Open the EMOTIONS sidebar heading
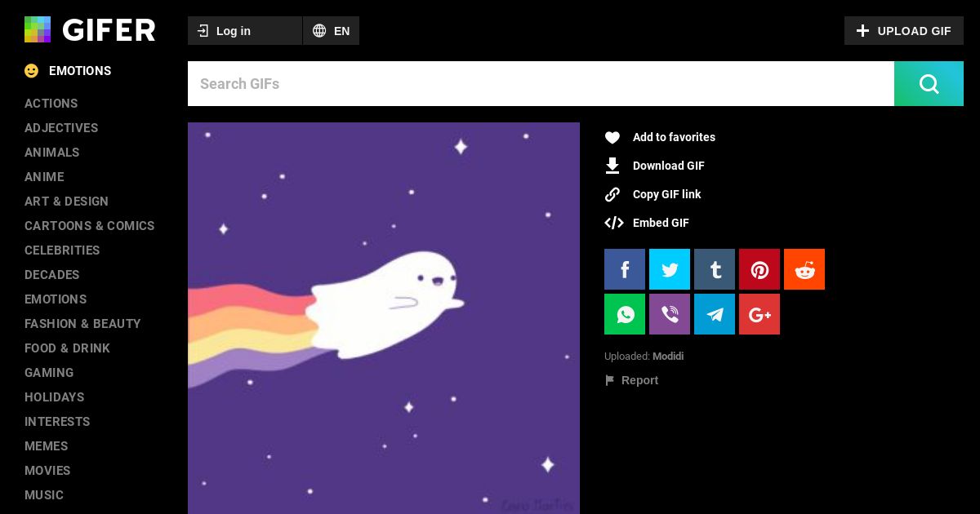 pyautogui.click(x=80, y=71)
